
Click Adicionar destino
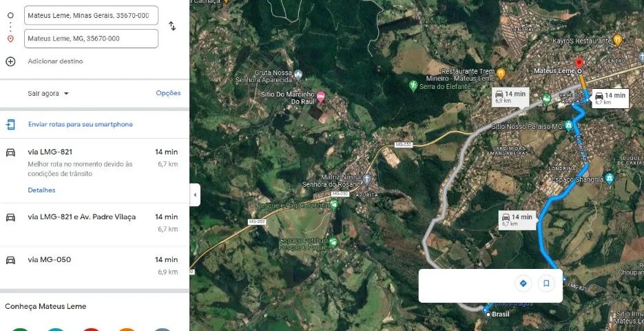(56, 61)
